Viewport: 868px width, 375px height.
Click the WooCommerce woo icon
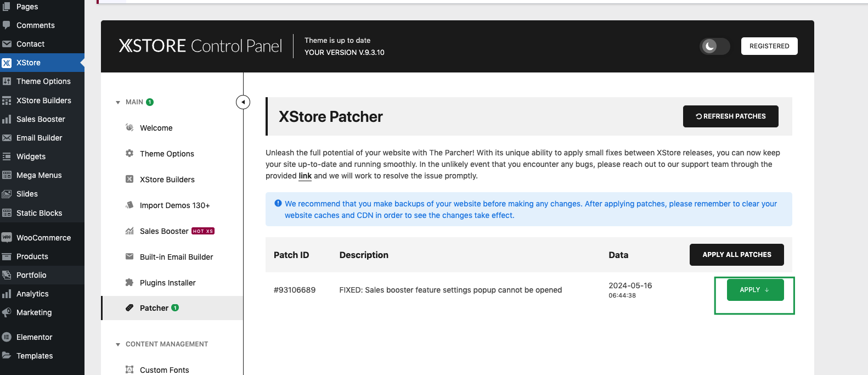(7, 238)
